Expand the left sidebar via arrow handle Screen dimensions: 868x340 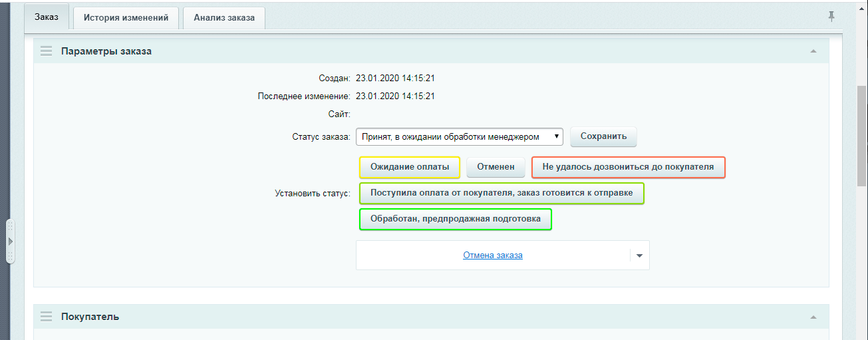tap(10, 241)
